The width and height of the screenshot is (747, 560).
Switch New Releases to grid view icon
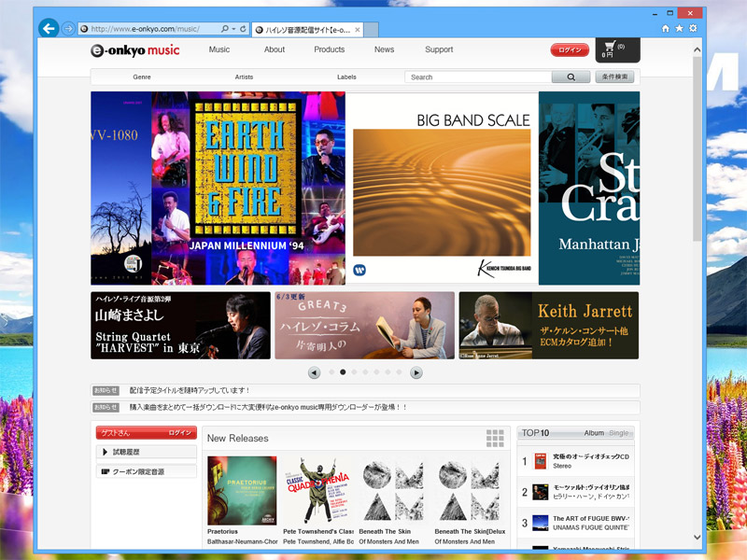[x=495, y=439]
